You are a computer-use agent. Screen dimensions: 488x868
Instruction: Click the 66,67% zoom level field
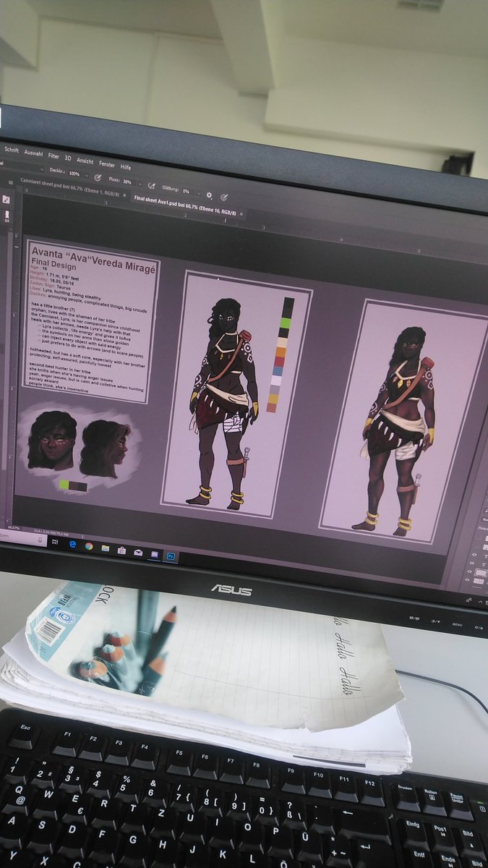(x=14, y=527)
